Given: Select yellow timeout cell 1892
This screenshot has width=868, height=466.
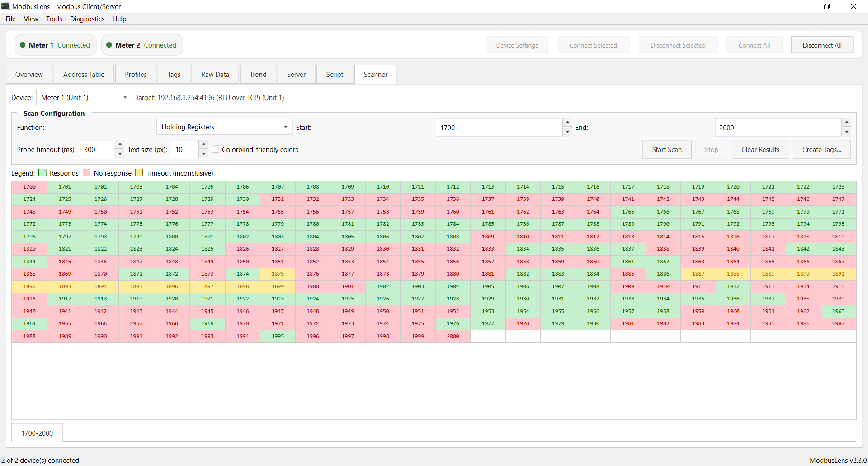Looking at the screenshot, I should pyautogui.click(x=29, y=286).
